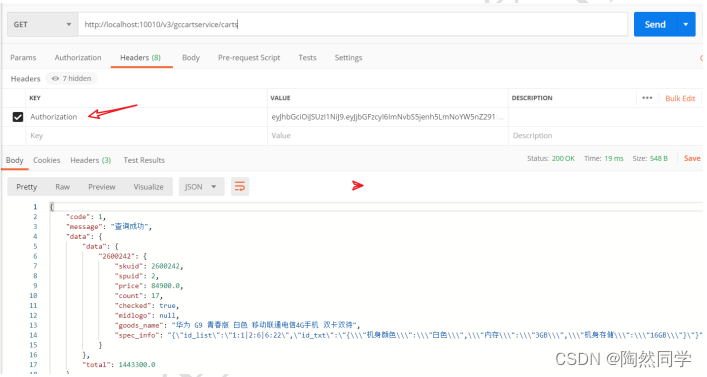Click the Authorization key cell
This screenshot has height=377, width=707.
147,117
